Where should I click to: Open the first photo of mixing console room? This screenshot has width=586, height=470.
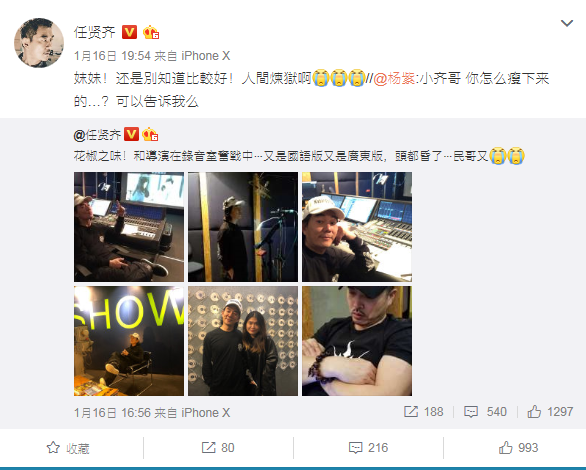point(129,227)
